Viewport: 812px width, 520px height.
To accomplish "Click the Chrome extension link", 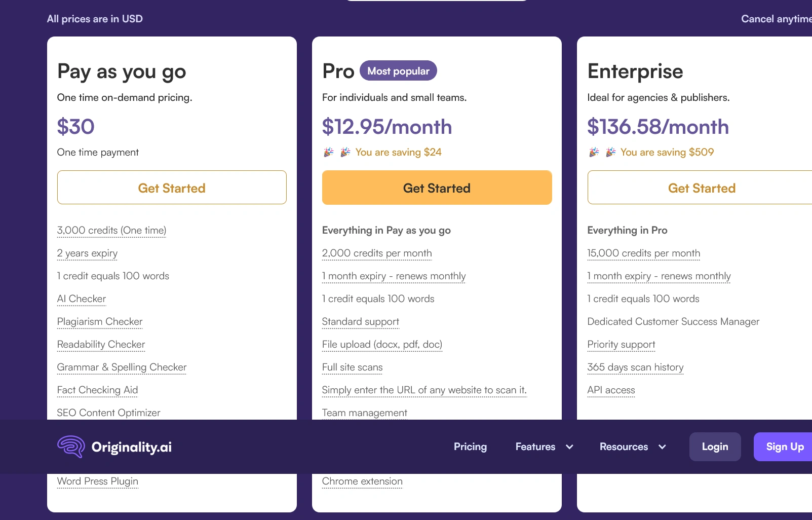I will click(x=362, y=481).
